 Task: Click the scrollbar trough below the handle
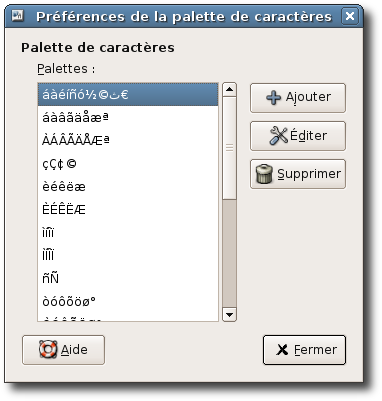tap(229, 253)
